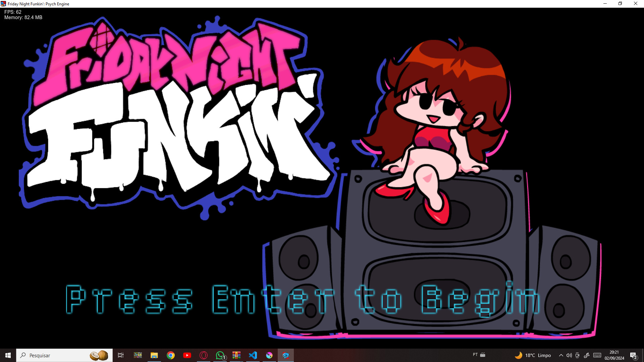Open the volume control in system tray
644x362 pixels.
[x=569, y=355]
